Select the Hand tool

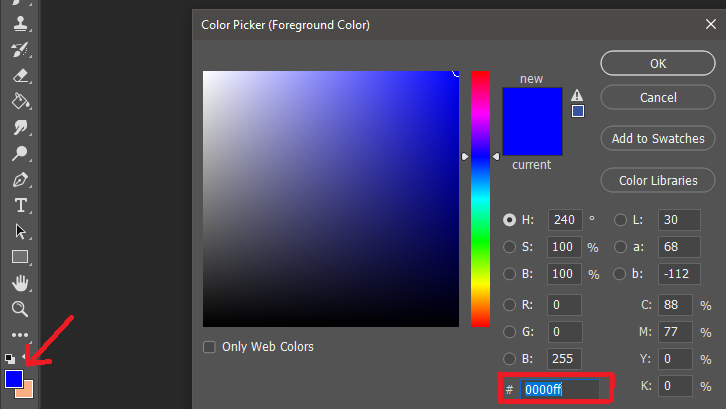[19, 283]
